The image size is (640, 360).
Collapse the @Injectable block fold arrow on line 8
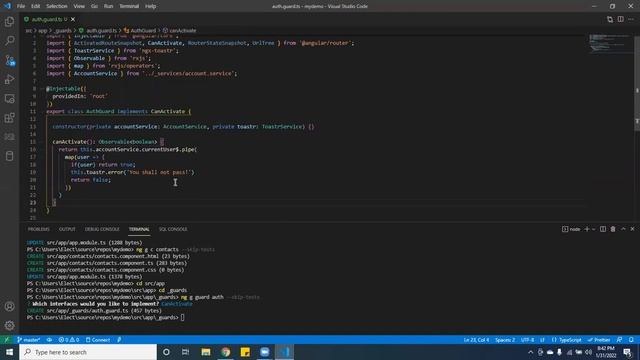tap(42, 89)
